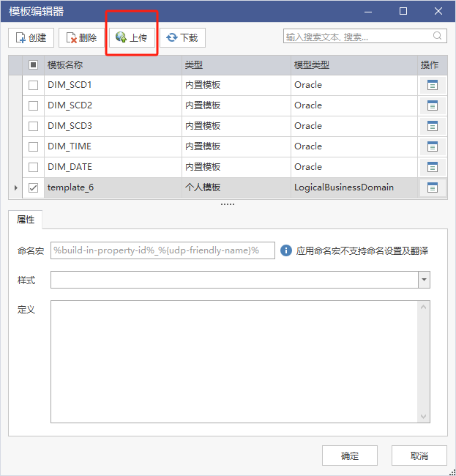
Task: Check the DIM_DATE row checkbox
Action: click(33, 167)
